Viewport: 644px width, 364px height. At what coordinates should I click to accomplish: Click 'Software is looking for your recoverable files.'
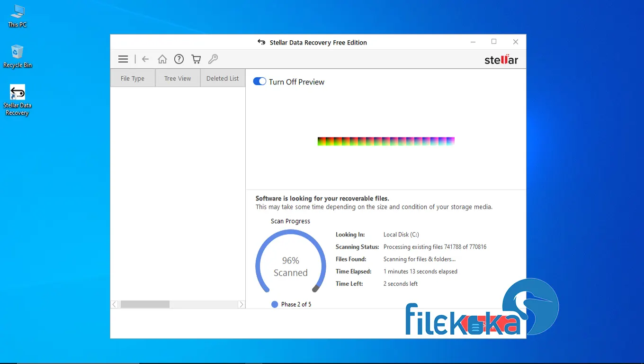(x=322, y=199)
